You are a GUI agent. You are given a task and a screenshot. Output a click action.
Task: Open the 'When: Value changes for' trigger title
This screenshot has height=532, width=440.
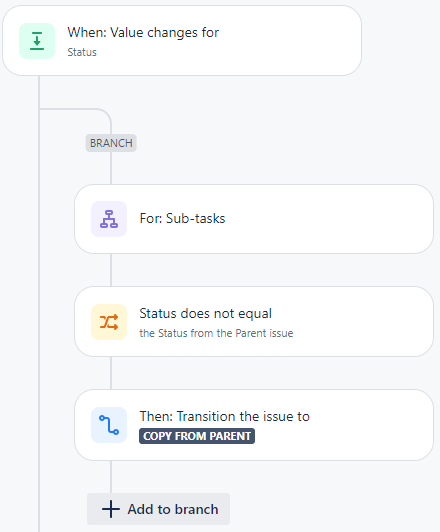pos(143,33)
